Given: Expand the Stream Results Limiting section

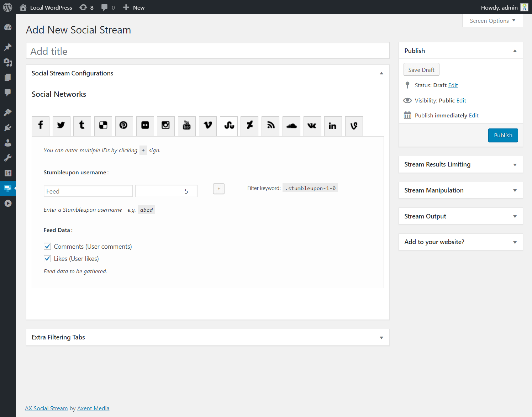Looking at the screenshot, I should point(515,164).
